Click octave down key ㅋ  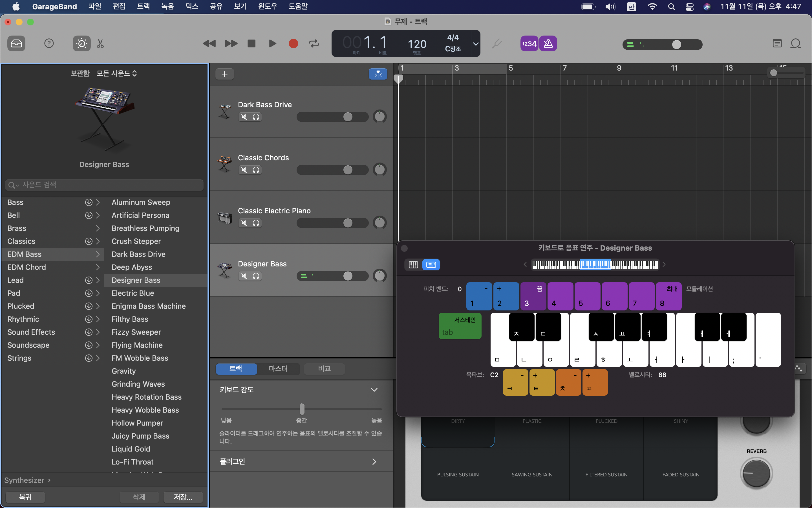[x=516, y=382]
